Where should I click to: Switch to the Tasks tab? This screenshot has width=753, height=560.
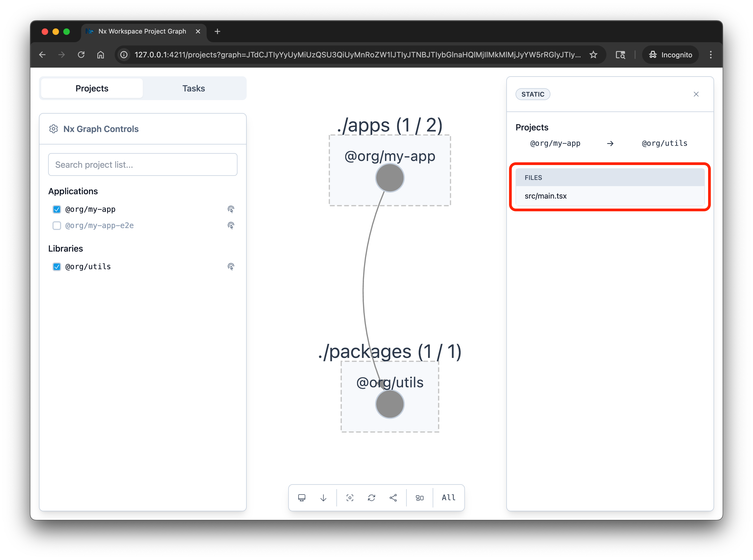click(193, 88)
